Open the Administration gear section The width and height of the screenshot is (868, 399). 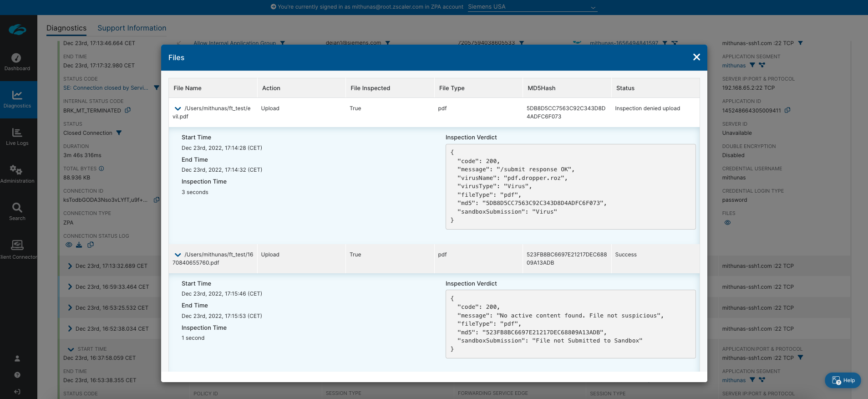pos(17,174)
